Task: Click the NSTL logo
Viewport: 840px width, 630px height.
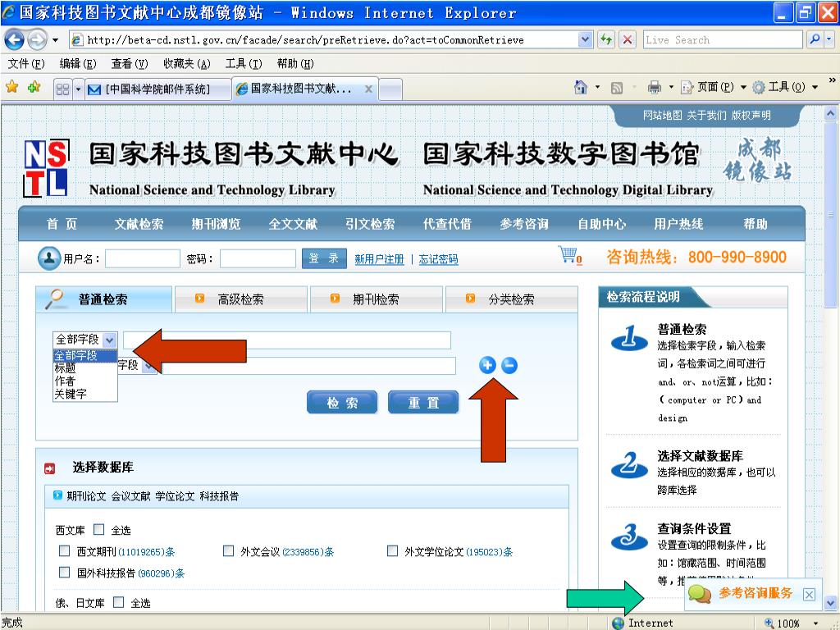Action: pyautogui.click(x=46, y=167)
